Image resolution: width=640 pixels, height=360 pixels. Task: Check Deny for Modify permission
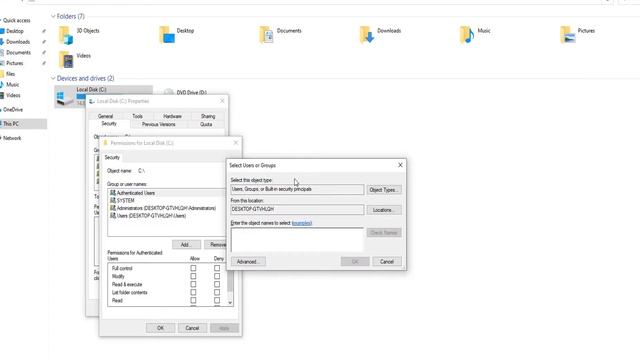coord(217,276)
